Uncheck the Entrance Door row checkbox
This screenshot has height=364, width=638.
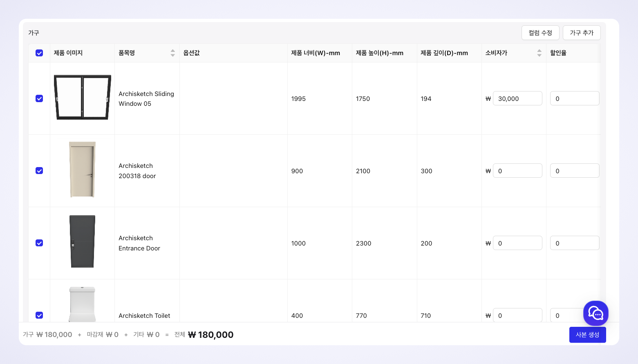pos(39,243)
